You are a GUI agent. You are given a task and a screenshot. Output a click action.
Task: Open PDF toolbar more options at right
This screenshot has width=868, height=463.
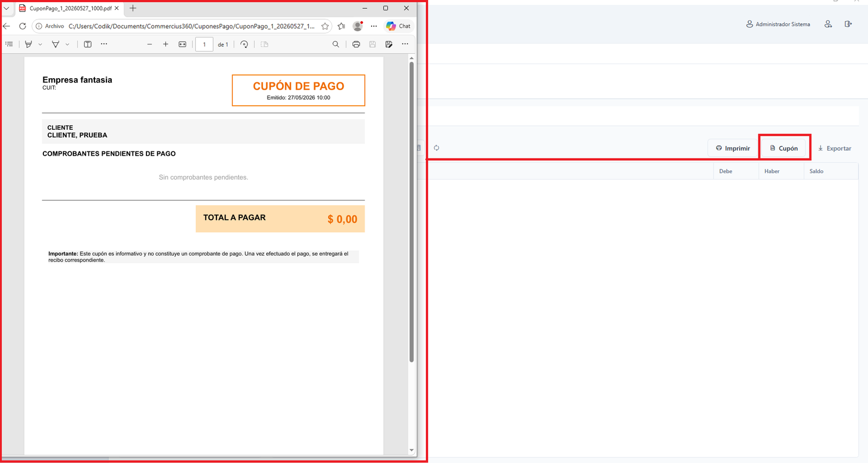(x=405, y=44)
